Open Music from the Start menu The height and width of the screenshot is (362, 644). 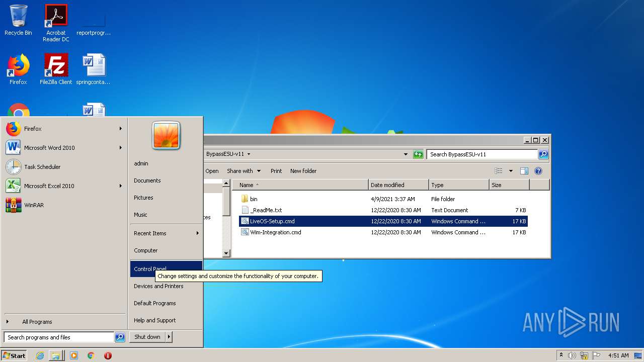[140, 215]
